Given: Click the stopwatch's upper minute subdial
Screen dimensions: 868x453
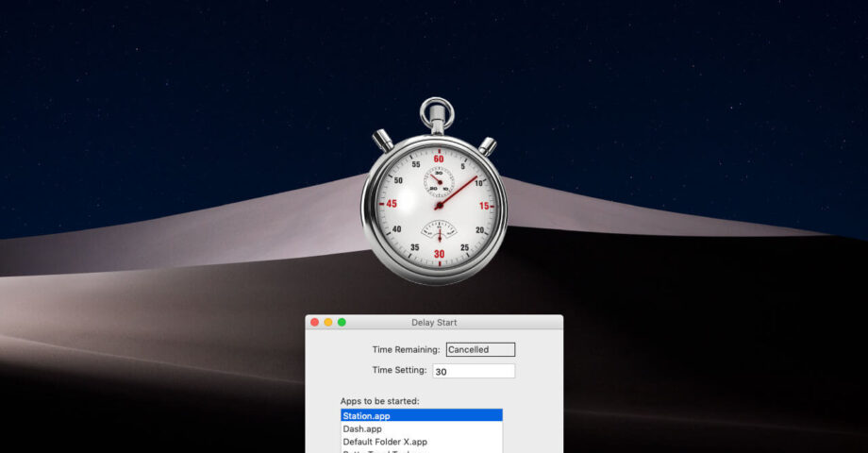Looking at the screenshot, I should (438, 179).
